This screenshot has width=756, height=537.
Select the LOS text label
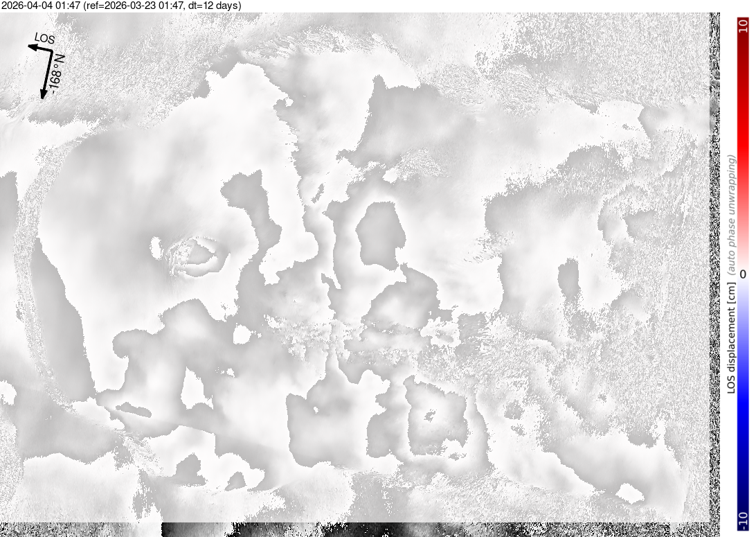[44, 38]
